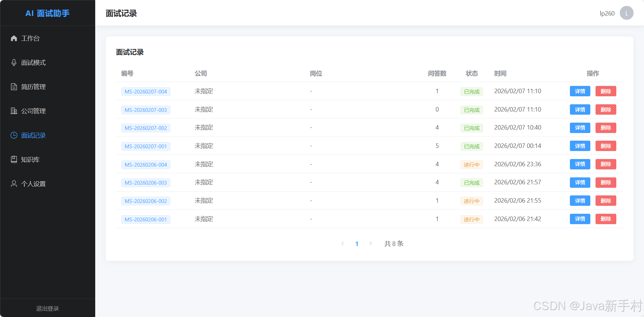Click the 状态 column header
Viewport: 644px width, 317px height.
(472, 73)
